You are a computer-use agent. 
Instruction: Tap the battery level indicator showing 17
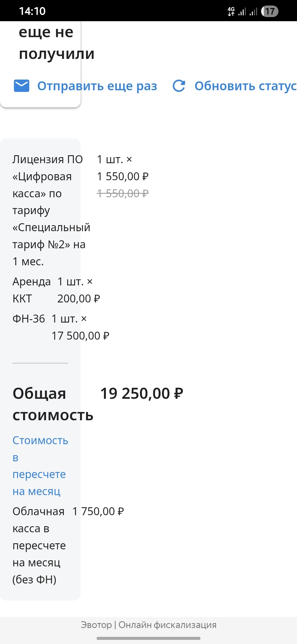[x=269, y=11]
